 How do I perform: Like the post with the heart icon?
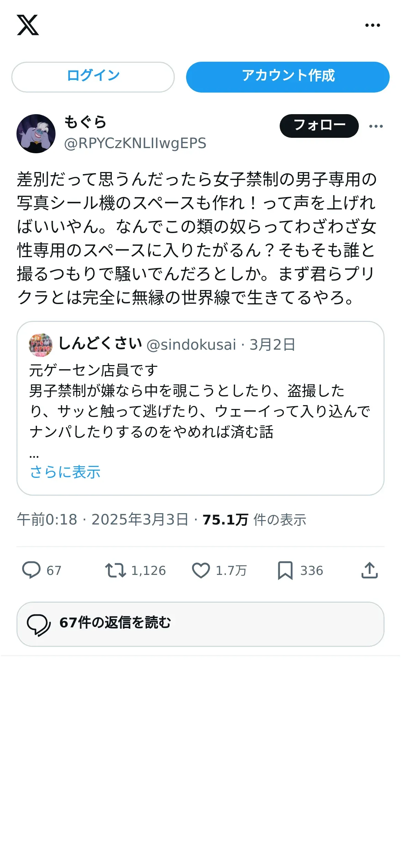pos(201,570)
